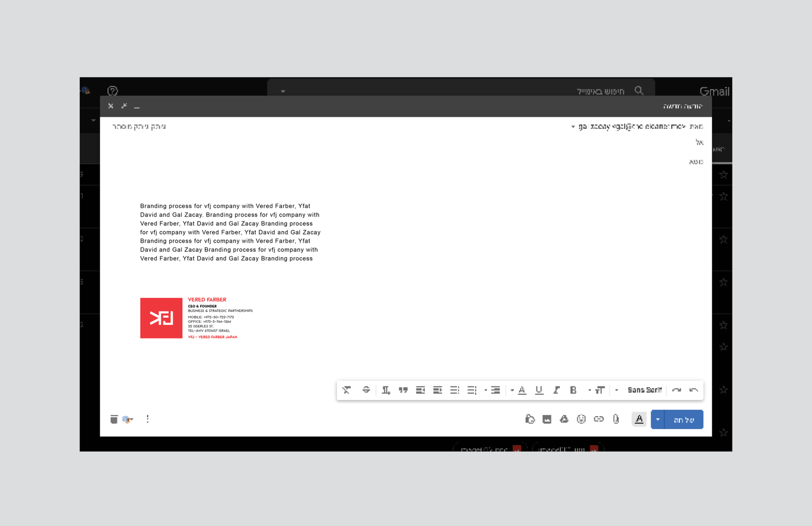812x526 pixels.
Task: Show search options arrow in Gmail search bar
Action: tap(283, 91)
